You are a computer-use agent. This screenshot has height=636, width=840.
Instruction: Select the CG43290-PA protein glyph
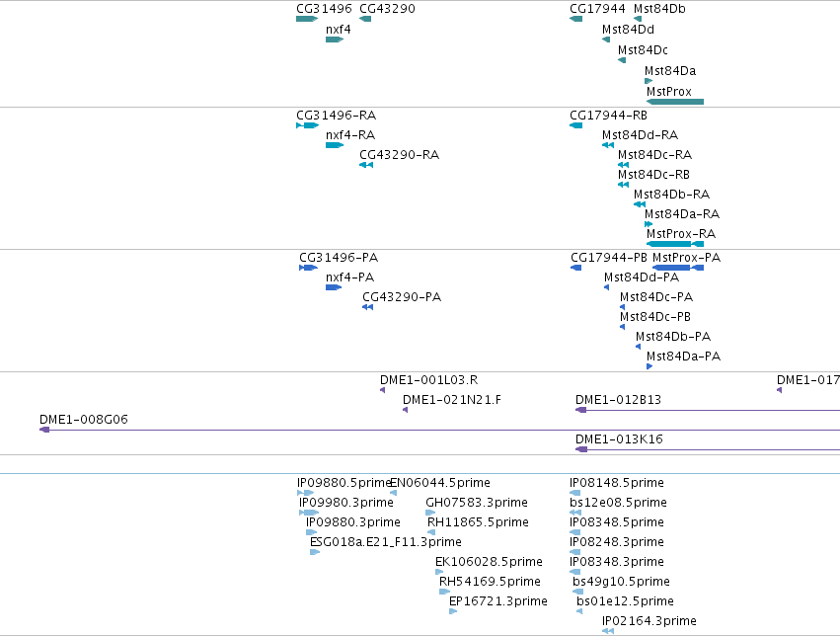tap(367, 307)
